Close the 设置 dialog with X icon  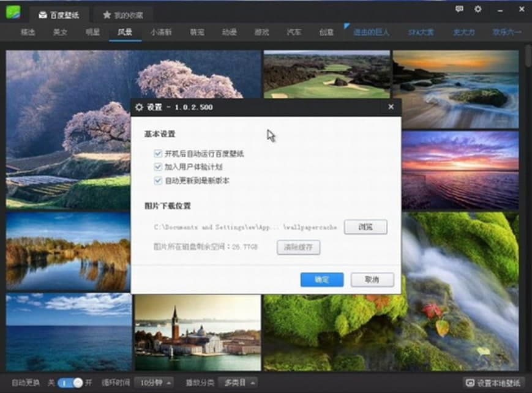tap(391, 107)
